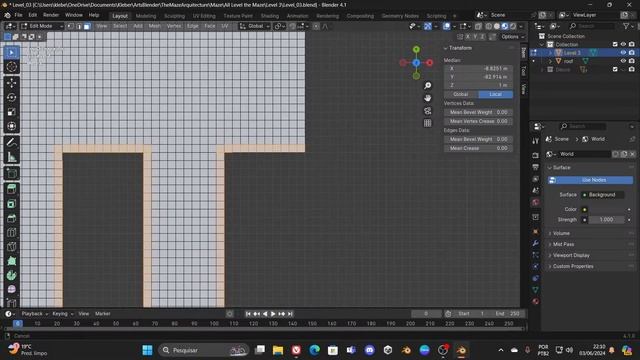
Task: Enable edge select mode
Action: pyautogui.click(x=78, y=26)
